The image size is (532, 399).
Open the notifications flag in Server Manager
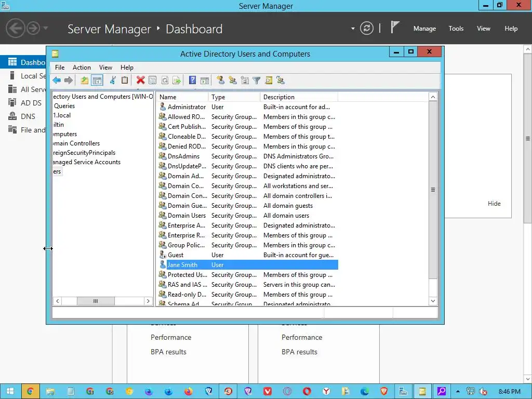[x=395, y=27]
